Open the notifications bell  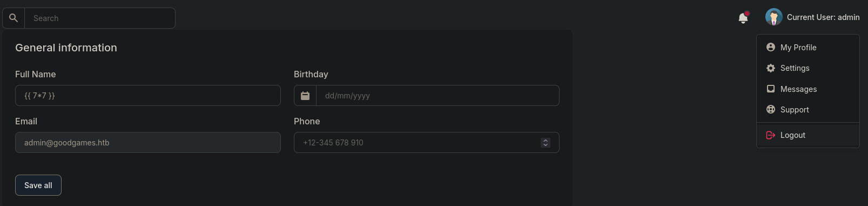click(743, 18)
